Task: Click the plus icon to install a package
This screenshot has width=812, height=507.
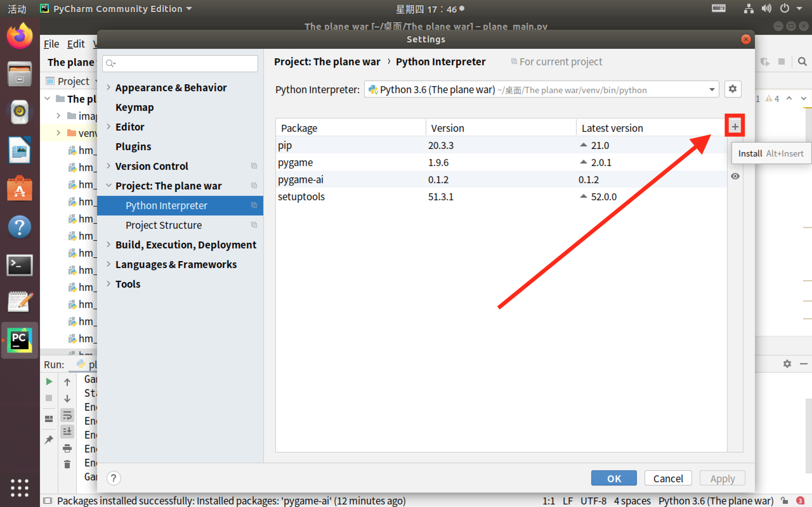Action: [x=735, y=127]
